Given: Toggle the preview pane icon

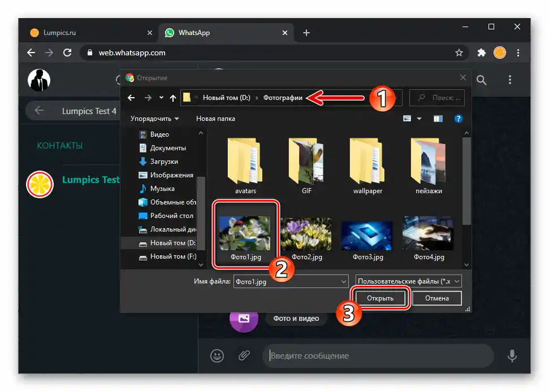Looking at the screenshot, I should (x=438, y=119).
